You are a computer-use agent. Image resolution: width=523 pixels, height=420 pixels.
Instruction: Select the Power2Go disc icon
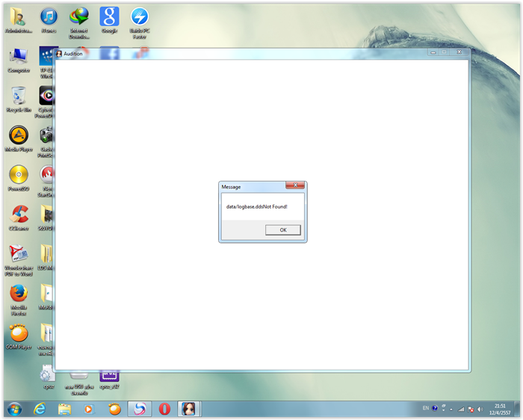19,179
